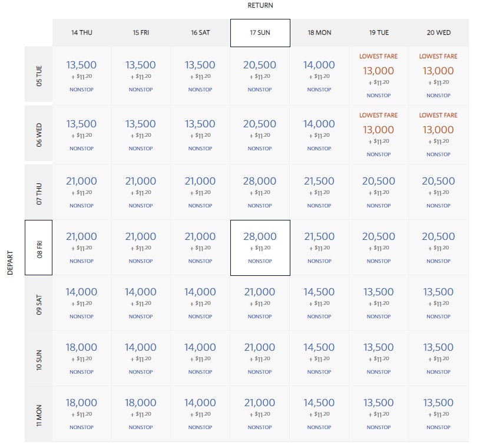Pick 20,500 fare departing 05 TUE returning 17 SUN
Viewport: 483px width, 448px height.
pyautogui.click(x=260, y=75)
